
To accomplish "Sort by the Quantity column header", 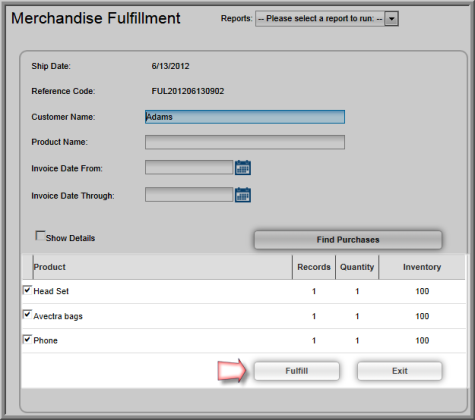I will (x=357, y=267).
